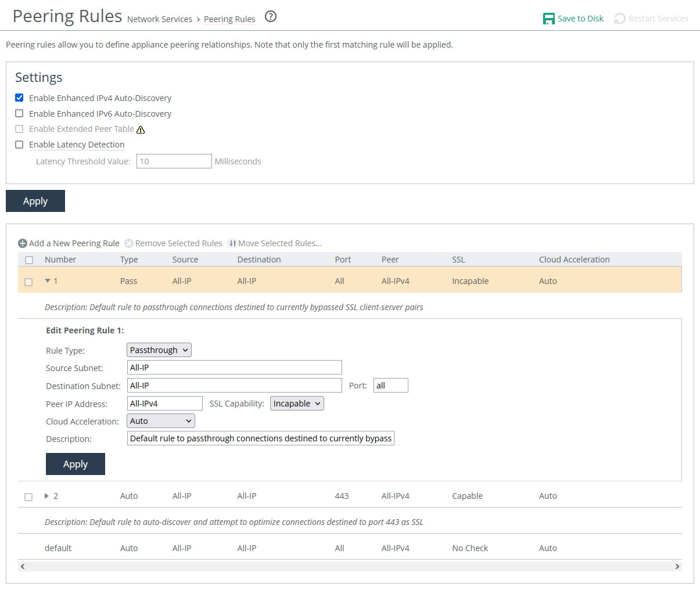
Task: Open the Cloud Acceleration dropdown
Action: click(x=161, y=421)
